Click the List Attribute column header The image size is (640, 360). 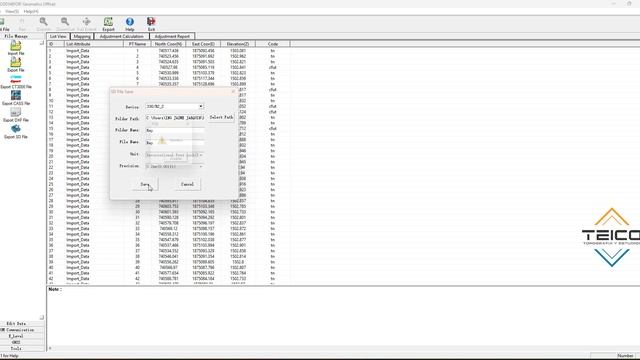click(x=93, y=44)
